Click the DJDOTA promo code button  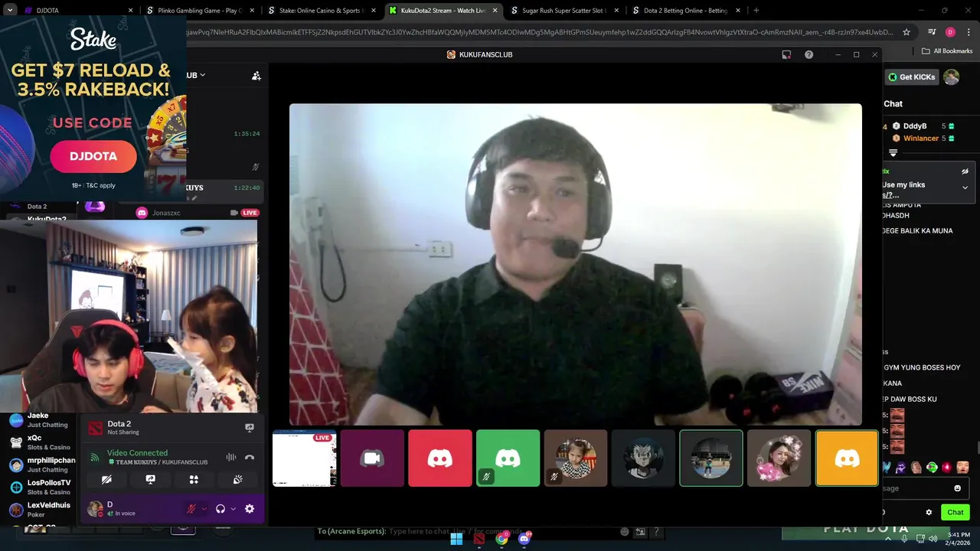point(93,156)
